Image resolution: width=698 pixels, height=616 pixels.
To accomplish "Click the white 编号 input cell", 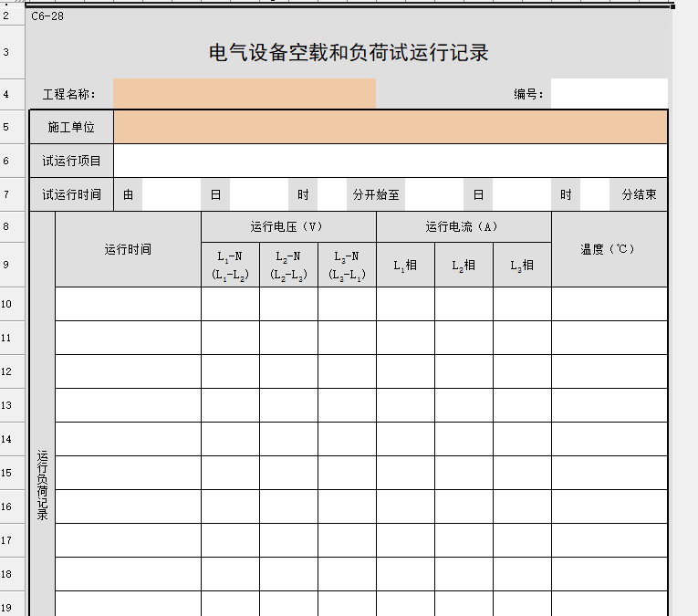I will pyautogui.click(x=609, y=93).
